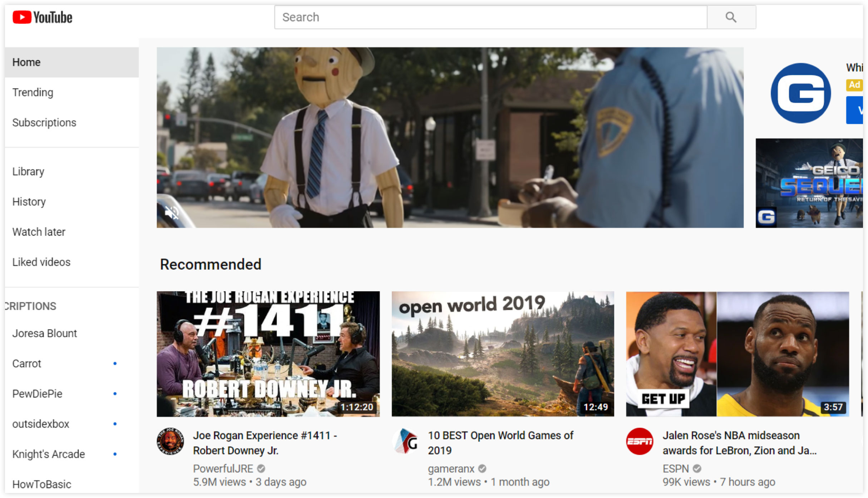This screenshot has height=498, width=868.
Task: Open PowerfulJRE channel name link
Action: pos(223,468)
